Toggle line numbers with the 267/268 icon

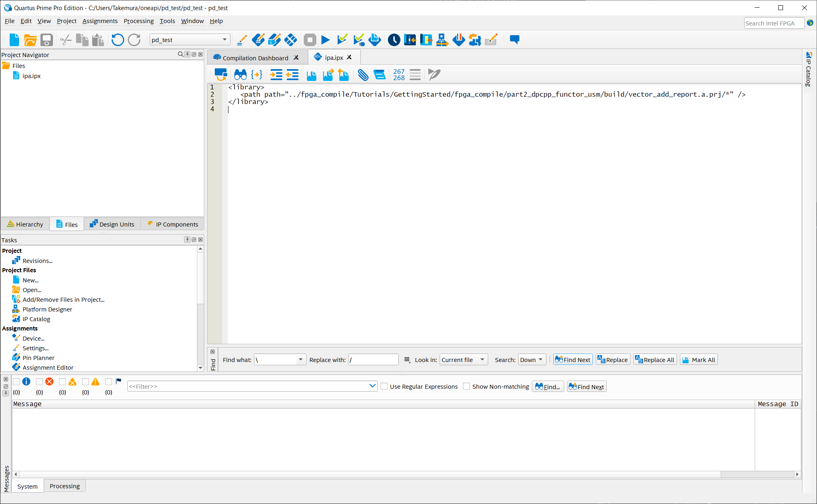(x=399, y=74)
